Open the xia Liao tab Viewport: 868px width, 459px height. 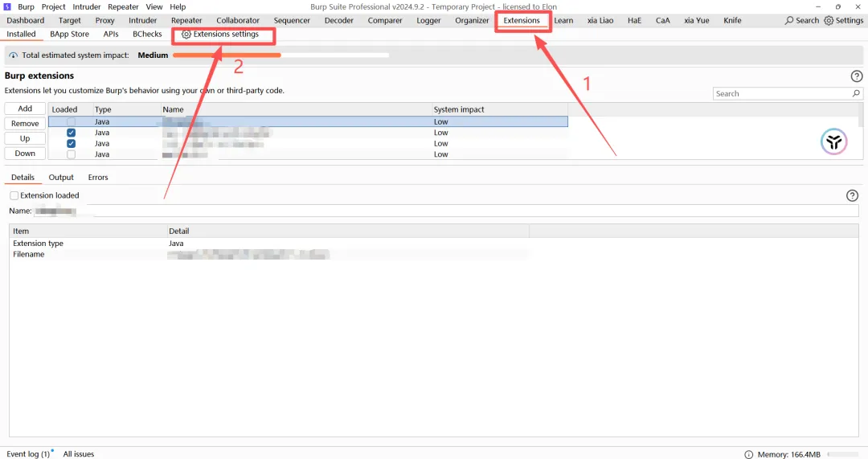(x=600, y=20)
